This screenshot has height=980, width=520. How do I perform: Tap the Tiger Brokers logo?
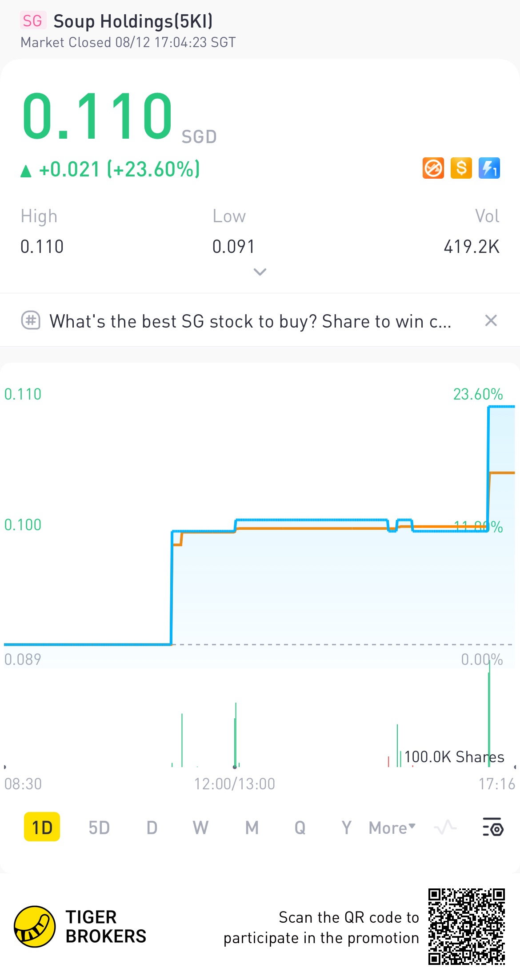pos(35,927)
